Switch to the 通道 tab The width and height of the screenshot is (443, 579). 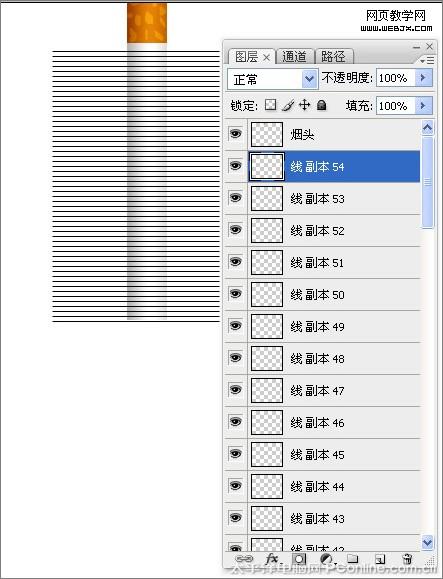(x=295, y=56)
